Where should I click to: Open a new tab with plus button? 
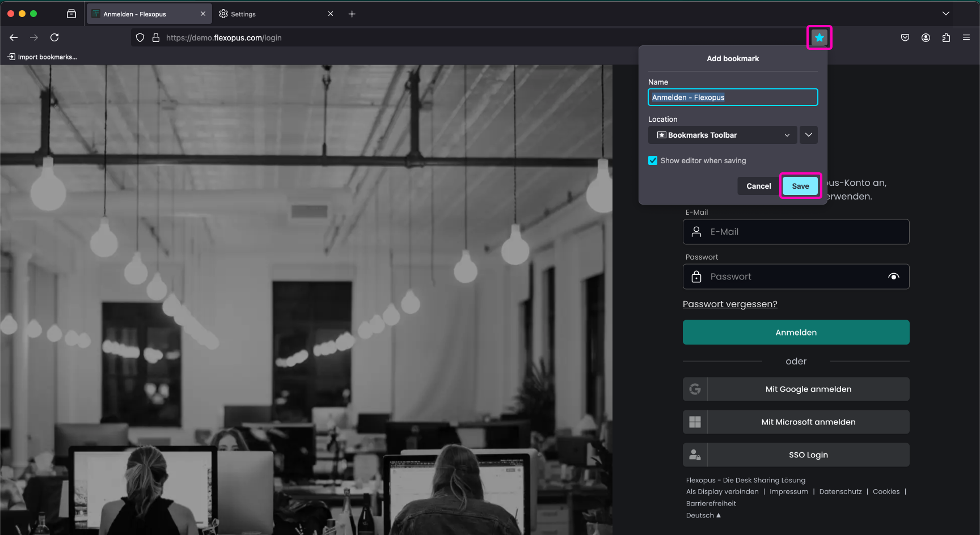coord(352,14)
